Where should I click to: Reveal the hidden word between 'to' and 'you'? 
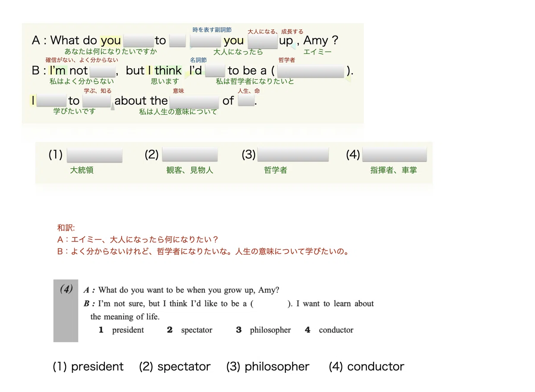pos(177,41)
